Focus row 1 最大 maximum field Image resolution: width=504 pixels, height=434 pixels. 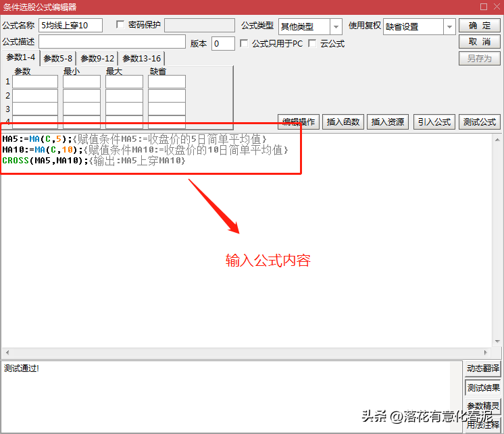[x=124, y=82]
